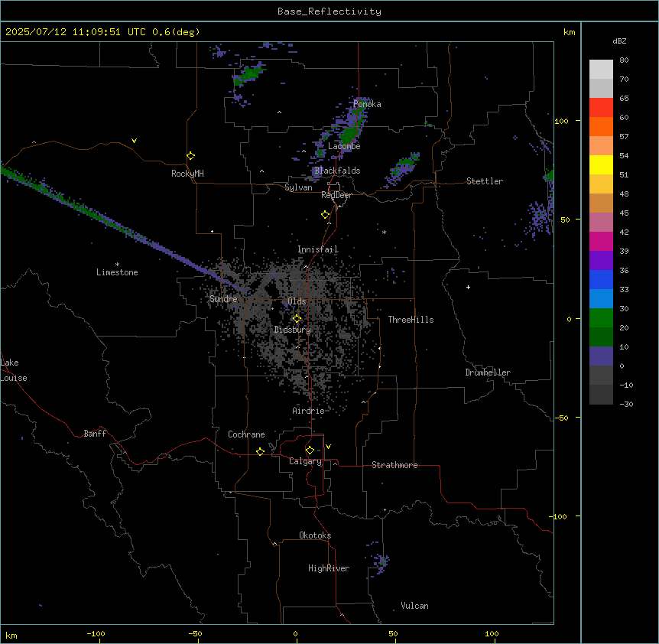Viewport: 659px width, 644px height.
Task: Click the Okotoks city label
Action: 315,535
